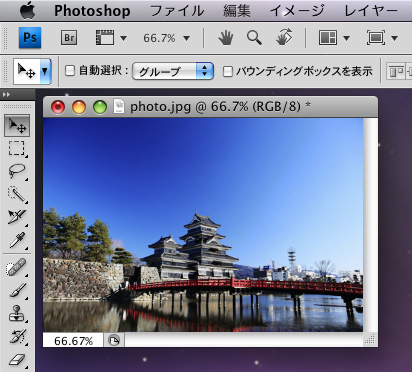
Task: Select the Move tool in tools panel
Action: click(x=17, y=125)
